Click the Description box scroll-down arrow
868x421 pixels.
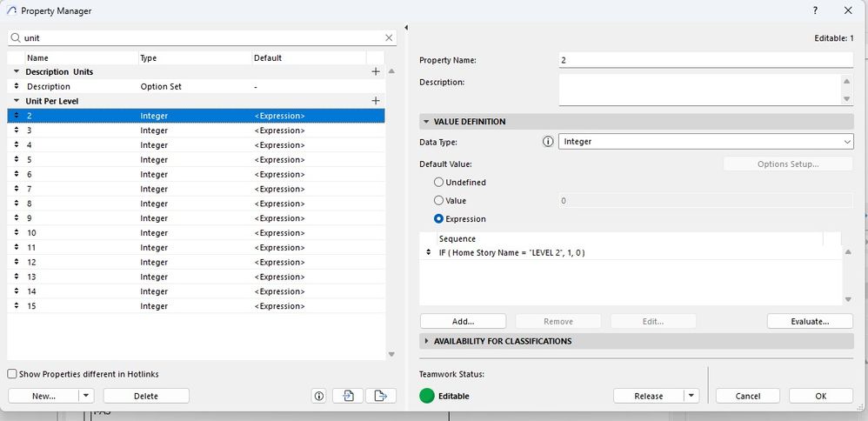pos(846,98)
